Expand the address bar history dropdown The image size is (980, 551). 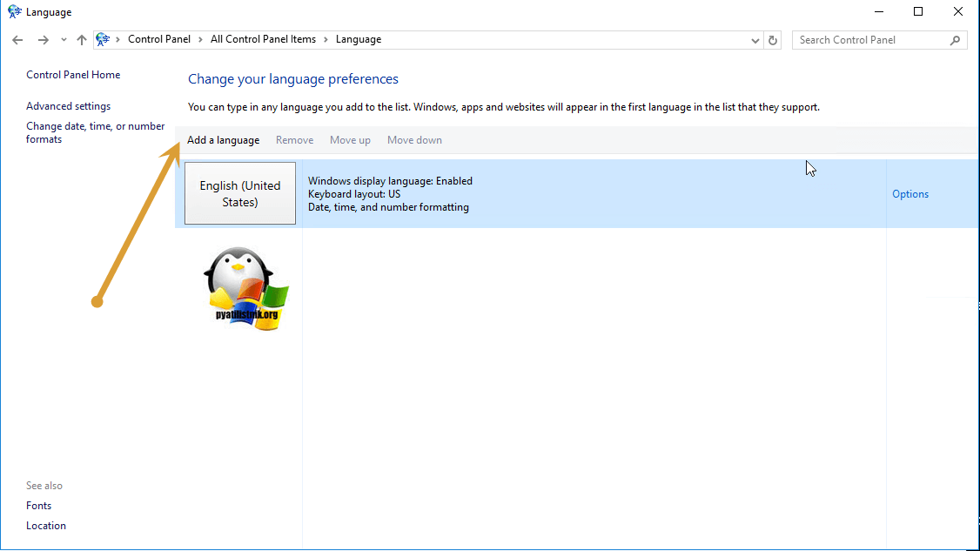(x=755, y=40)
